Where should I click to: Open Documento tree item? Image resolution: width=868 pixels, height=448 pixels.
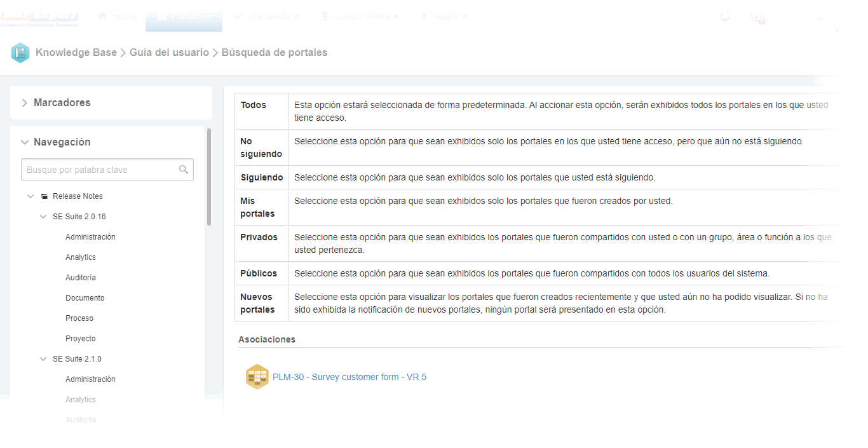[x=85, y=298]
